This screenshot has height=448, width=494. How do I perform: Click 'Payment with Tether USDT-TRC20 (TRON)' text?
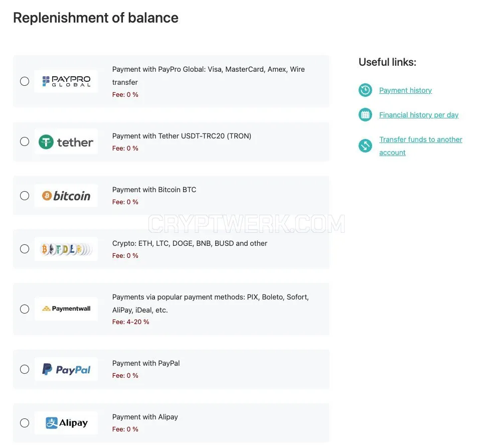(x=182, y=136)
